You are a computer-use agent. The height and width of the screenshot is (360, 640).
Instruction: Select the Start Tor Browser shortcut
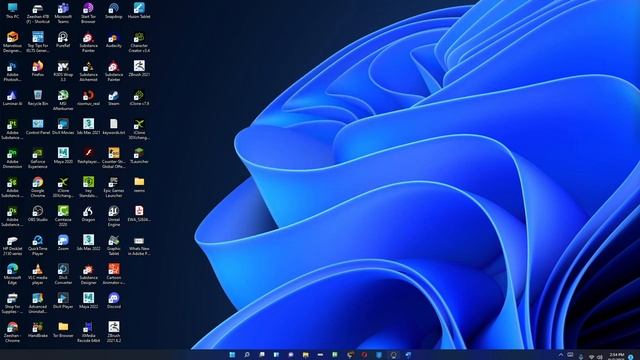coord(88,13)
